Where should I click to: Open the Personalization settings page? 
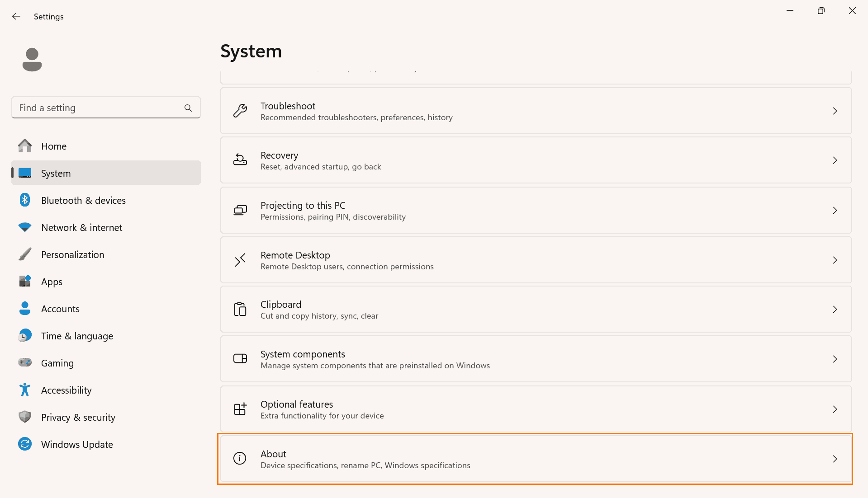tap(72, 254)
